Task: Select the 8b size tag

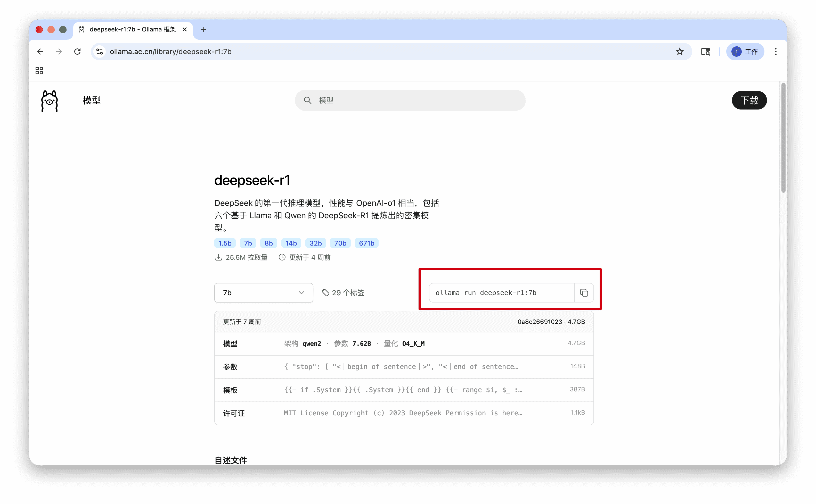Action: [268, 243]
